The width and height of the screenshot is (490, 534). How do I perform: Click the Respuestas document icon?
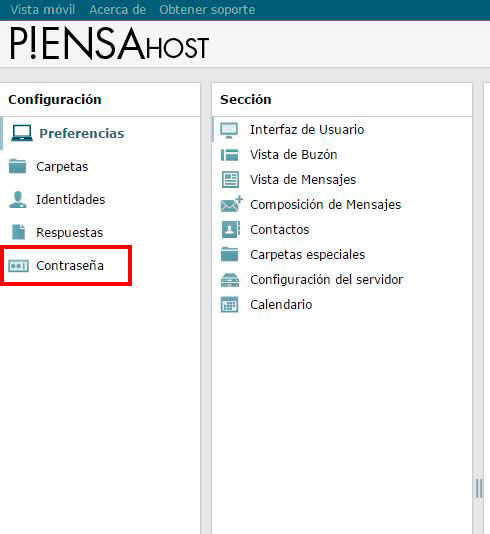point(18,232)
